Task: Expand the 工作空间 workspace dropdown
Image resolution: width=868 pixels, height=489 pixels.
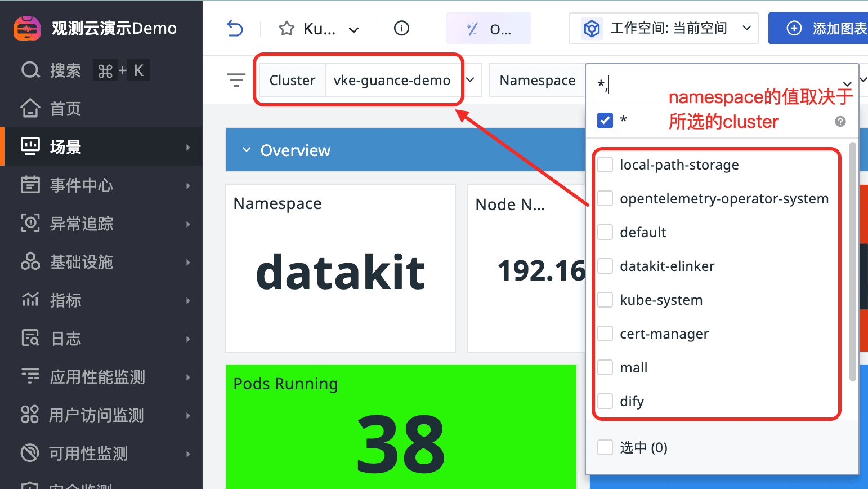Action: (x=746, y=28)
